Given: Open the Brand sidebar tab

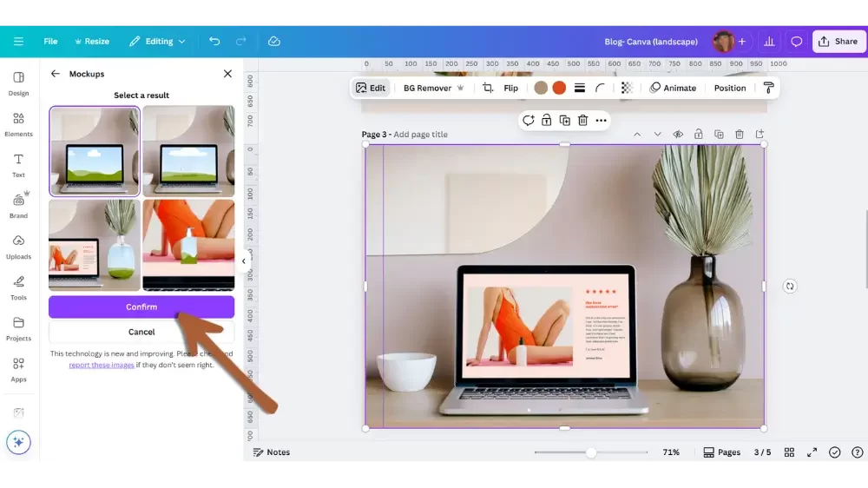Looking at the screenshot, I should [x=18, y=206].
